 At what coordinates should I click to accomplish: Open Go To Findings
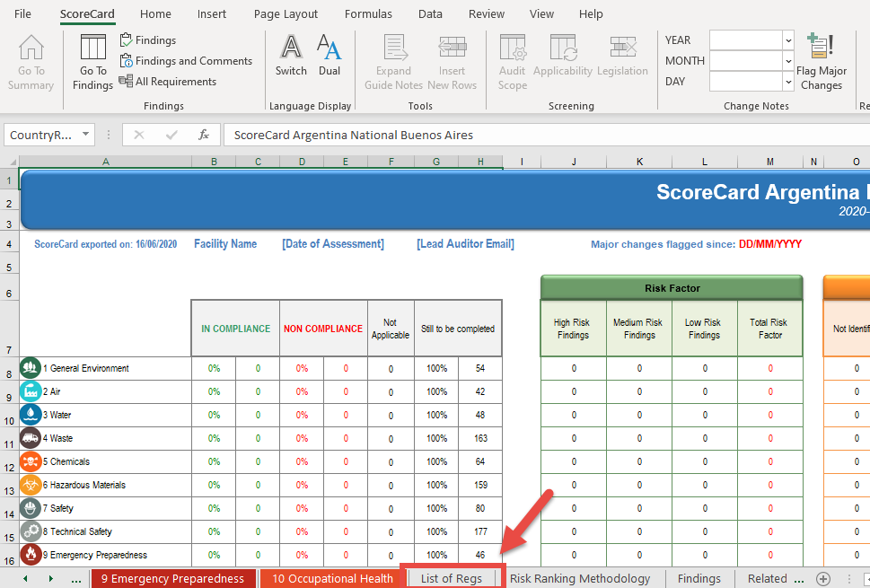coord(92,62)
